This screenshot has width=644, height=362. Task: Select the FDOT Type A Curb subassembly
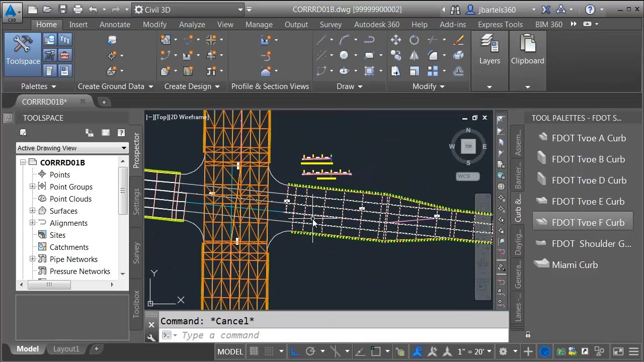pyautogui.click(x=583, y=138)
